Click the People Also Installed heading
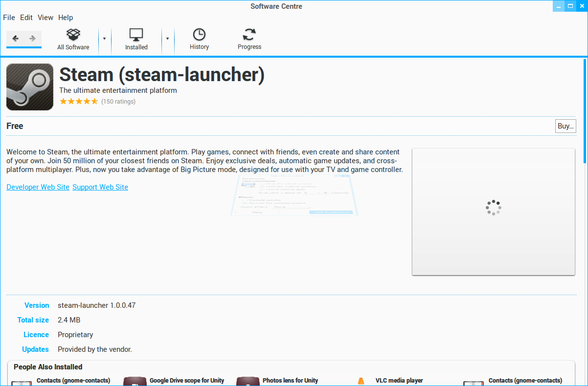Image resolution: width=588 pixels, height=386 pixels. (48, 367)
